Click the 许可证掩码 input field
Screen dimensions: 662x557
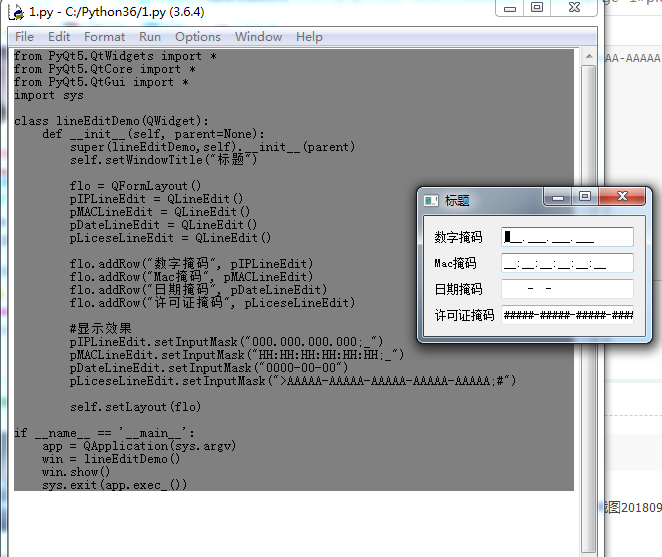(567, 315)
